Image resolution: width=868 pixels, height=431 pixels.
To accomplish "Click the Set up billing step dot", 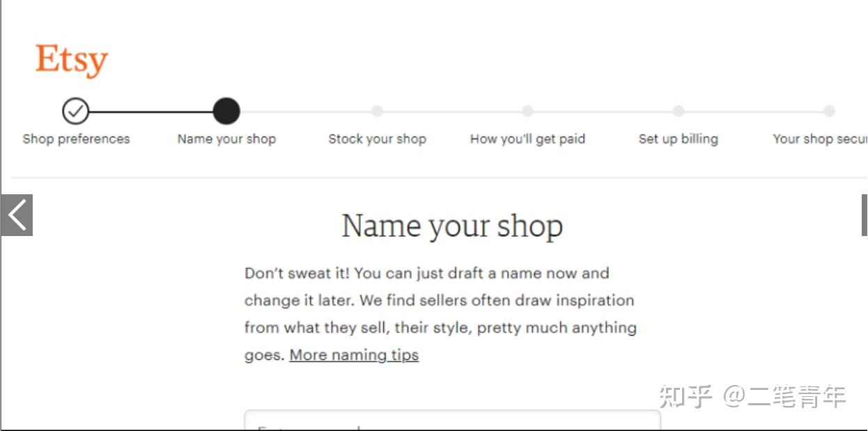I will click(679, 111).
